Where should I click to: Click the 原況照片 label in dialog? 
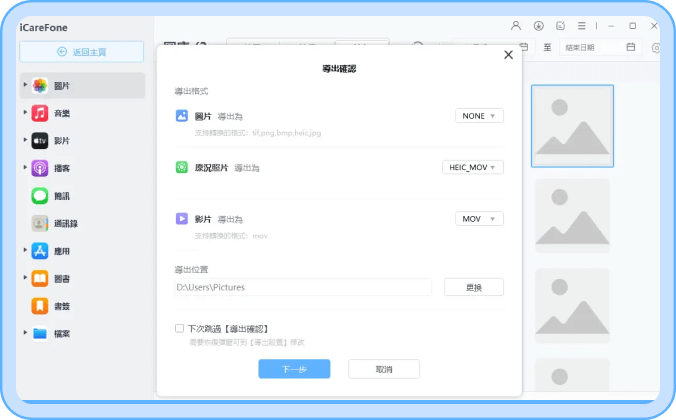[x=211, y=168]
